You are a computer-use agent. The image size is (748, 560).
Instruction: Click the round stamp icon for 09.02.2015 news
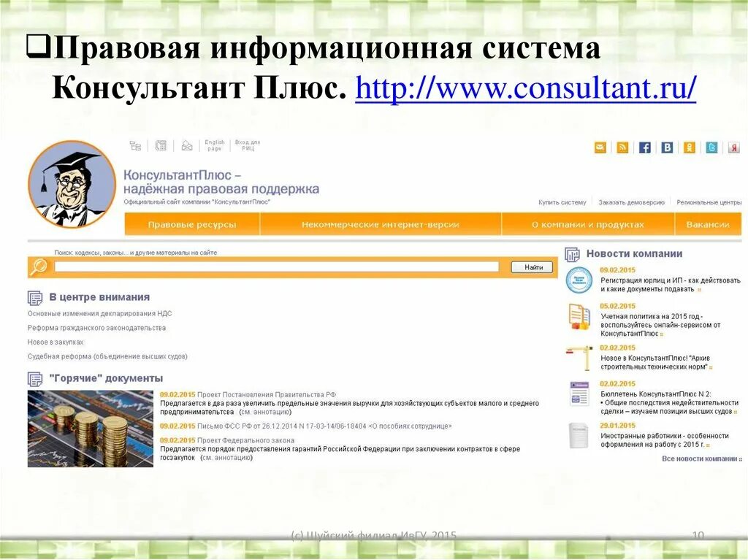coord(579,280)
